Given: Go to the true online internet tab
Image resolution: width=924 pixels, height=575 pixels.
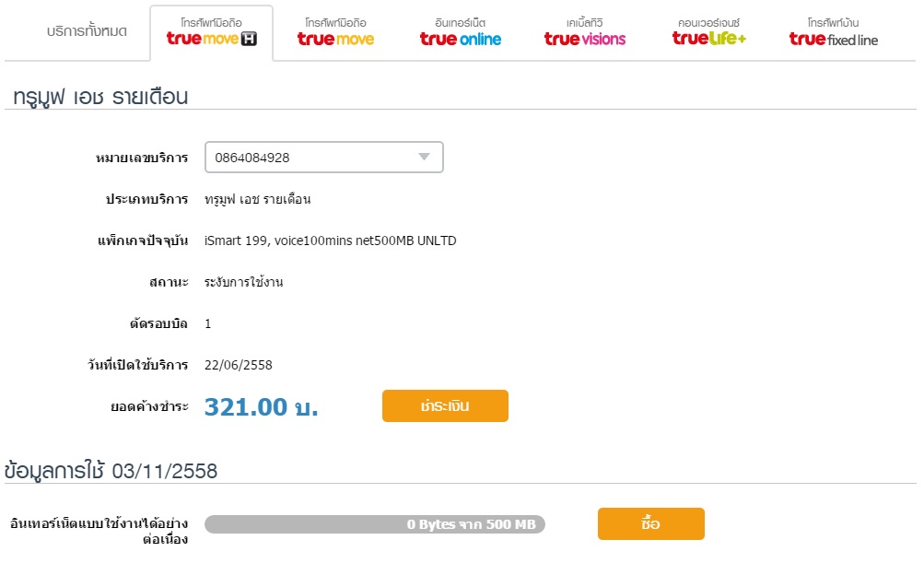Looking at the screenshot, I should [461, 32].
